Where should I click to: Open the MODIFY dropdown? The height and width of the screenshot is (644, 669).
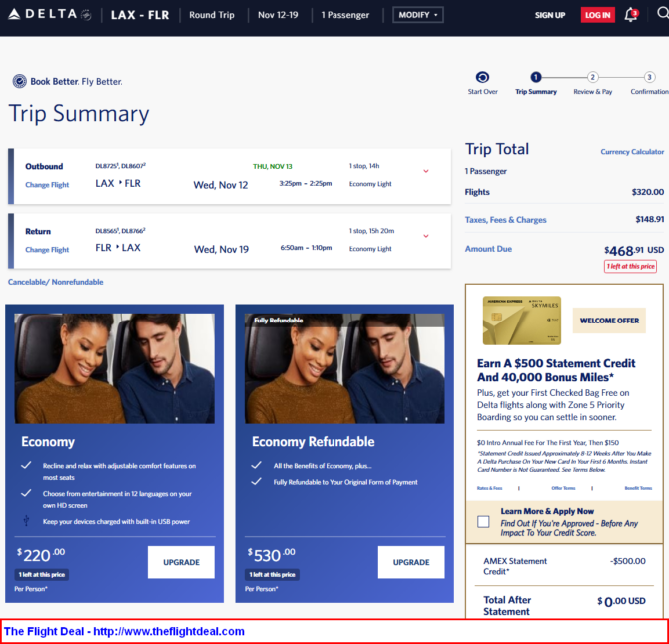(418, 15)
